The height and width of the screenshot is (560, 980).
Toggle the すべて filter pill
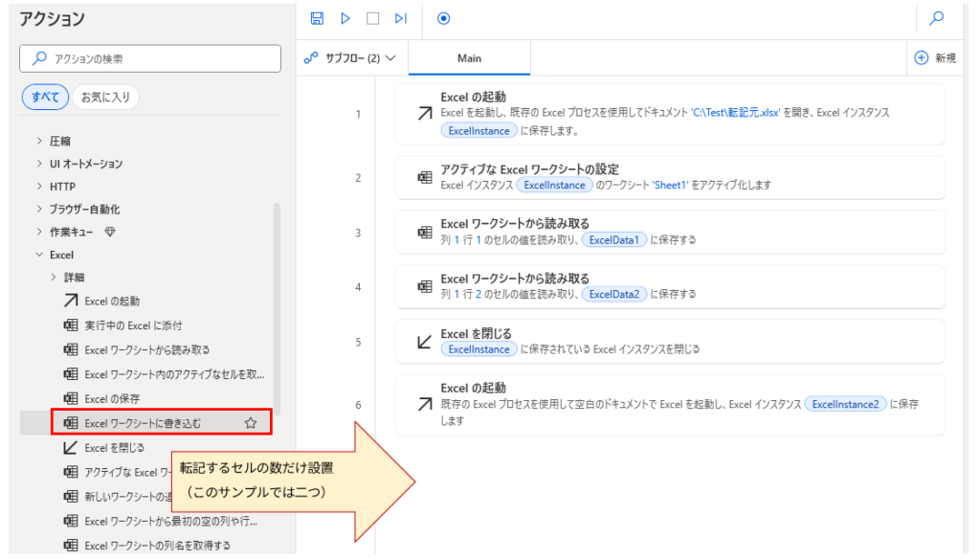[x=43, y=97]
